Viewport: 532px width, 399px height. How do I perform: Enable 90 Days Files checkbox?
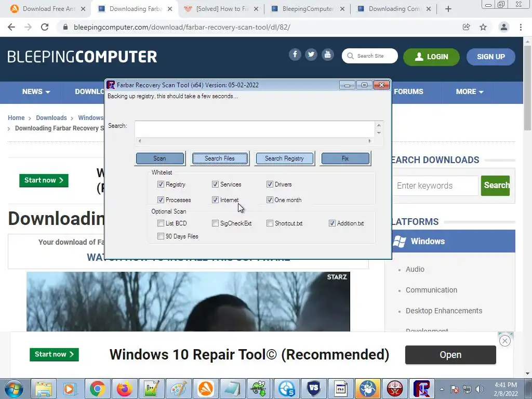[161, 236]
